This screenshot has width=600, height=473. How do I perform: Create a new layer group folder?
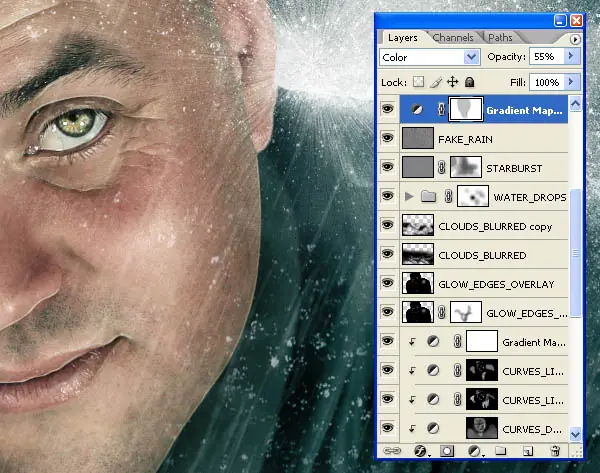pos(501,451)
